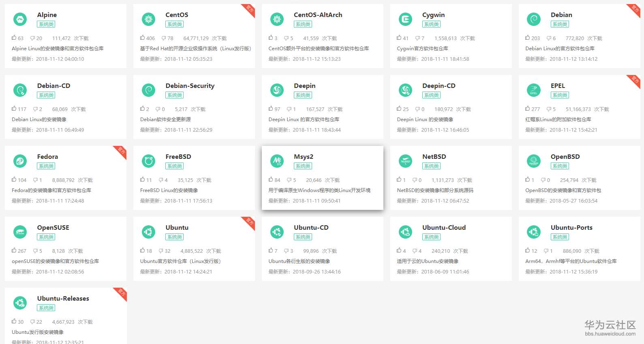Click the CentOS-AltArch description text
Screen dimensions: 644x344
click(x=319, y=49)
